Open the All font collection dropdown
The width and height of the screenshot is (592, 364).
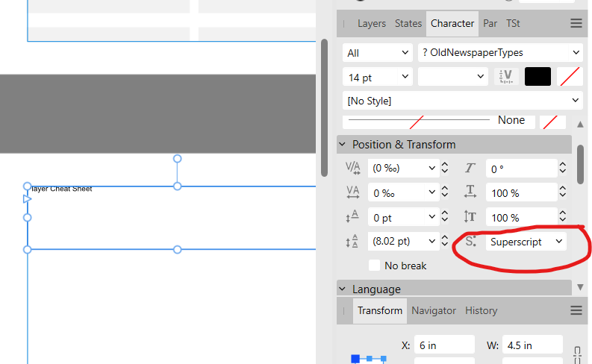378,53
